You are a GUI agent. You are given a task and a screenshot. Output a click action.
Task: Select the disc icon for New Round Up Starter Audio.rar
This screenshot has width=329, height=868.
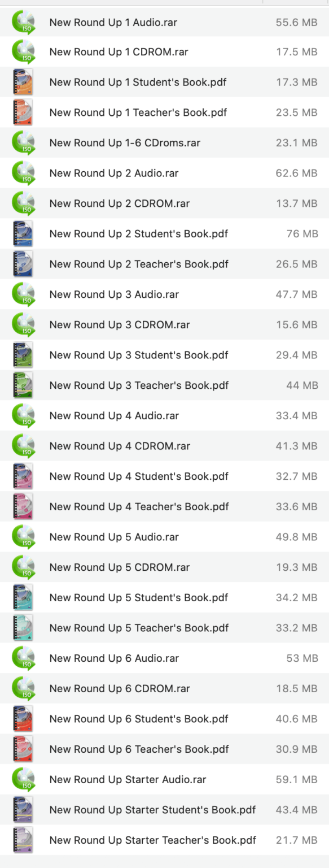coord(21,779)
